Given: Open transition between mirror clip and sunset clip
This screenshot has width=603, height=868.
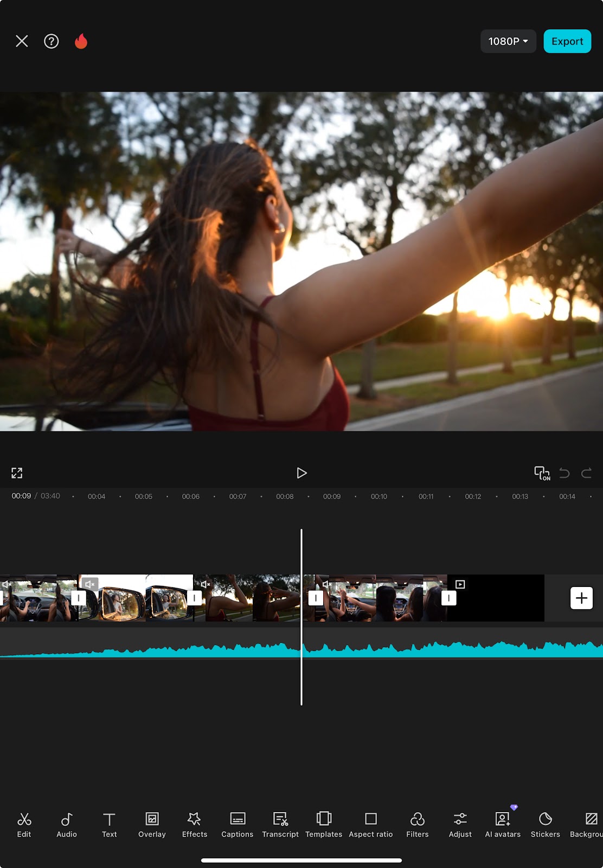Looking at the screenshot, I should 194,598.
